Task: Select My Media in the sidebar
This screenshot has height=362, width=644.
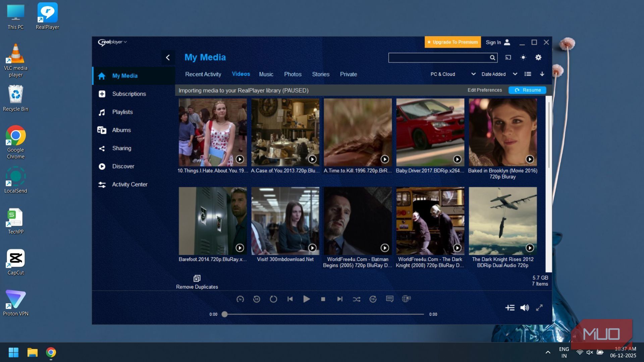Action: [x=133, y=76]
